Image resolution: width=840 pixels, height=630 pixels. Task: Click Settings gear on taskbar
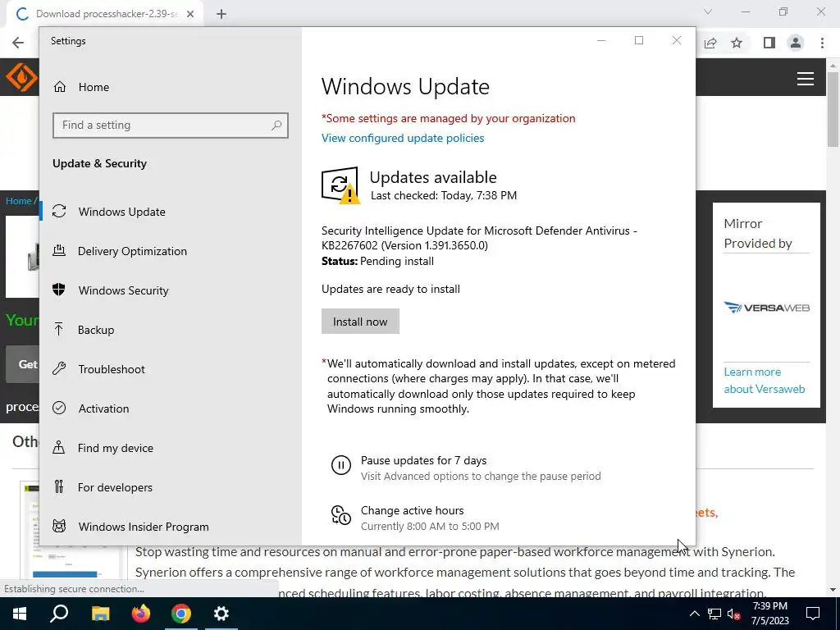tap(221, 614)
